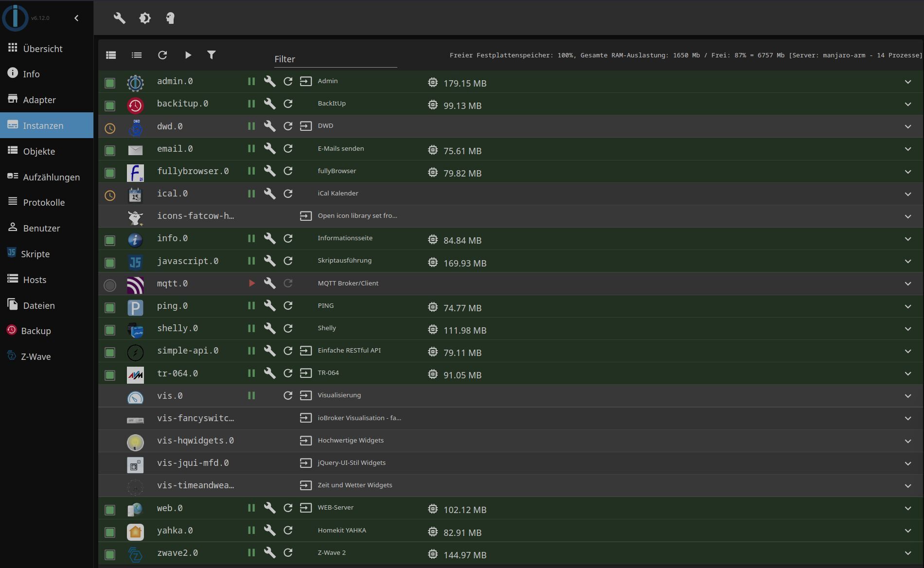This screenshot has width=924, height=568.
Task: Click the mqtt.0 grey status circle
Action: point(110,285)
